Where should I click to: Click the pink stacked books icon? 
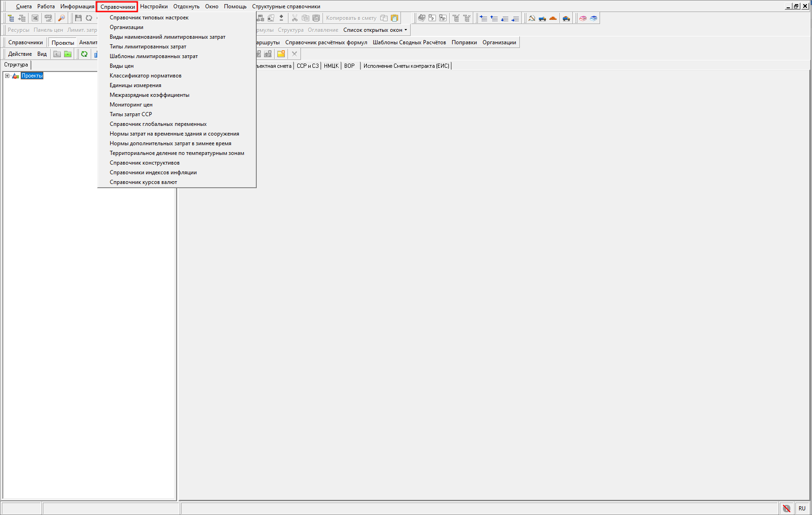583,18
